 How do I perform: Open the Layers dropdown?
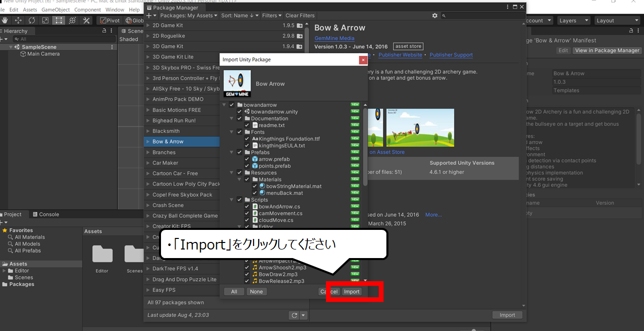(573, 21)
